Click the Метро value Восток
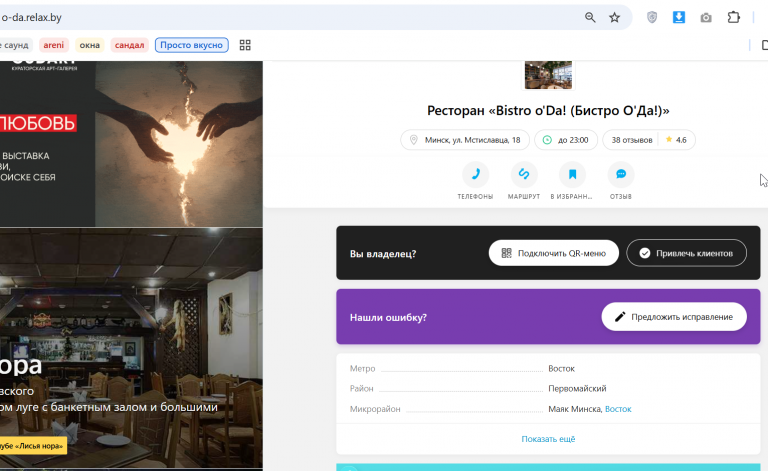 [x=561, y=368]
